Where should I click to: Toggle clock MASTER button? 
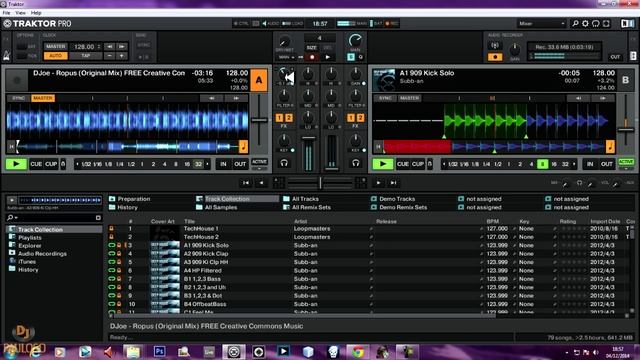[56, 47]
